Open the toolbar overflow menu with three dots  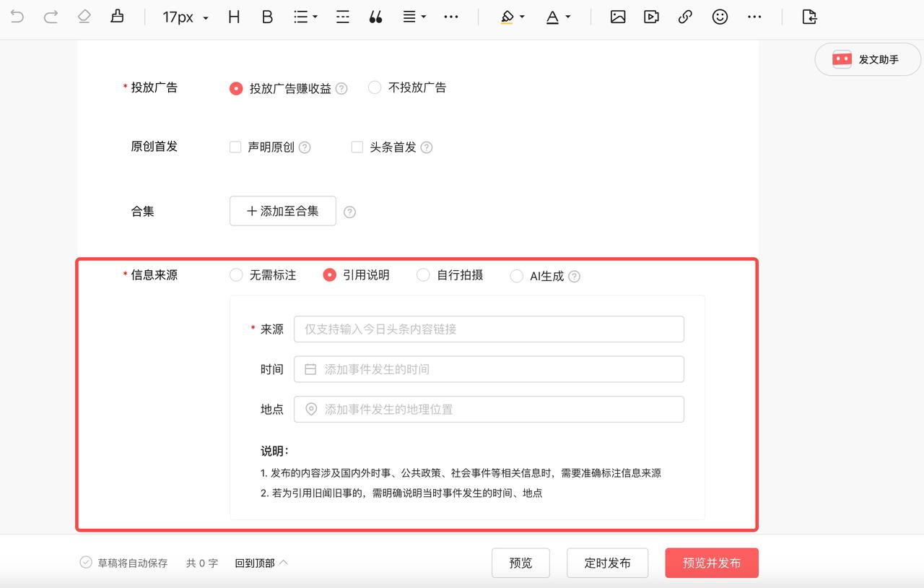point(451,16)
